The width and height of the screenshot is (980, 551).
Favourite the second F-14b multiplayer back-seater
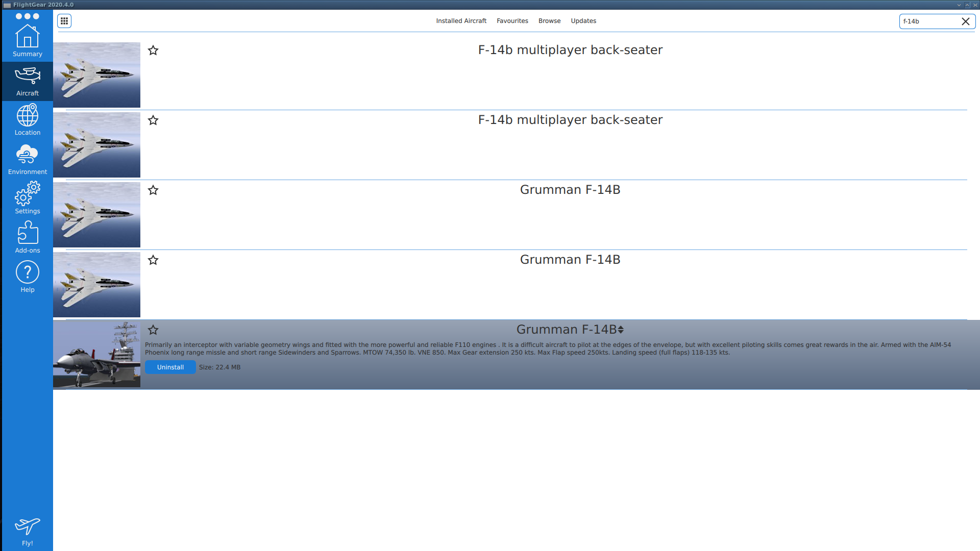153,120
